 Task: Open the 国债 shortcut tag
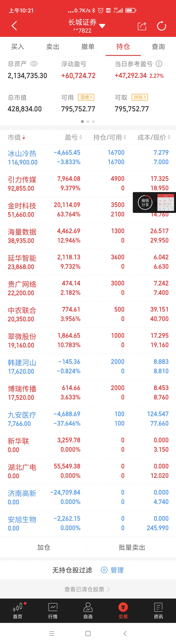[x=86, y=97]
